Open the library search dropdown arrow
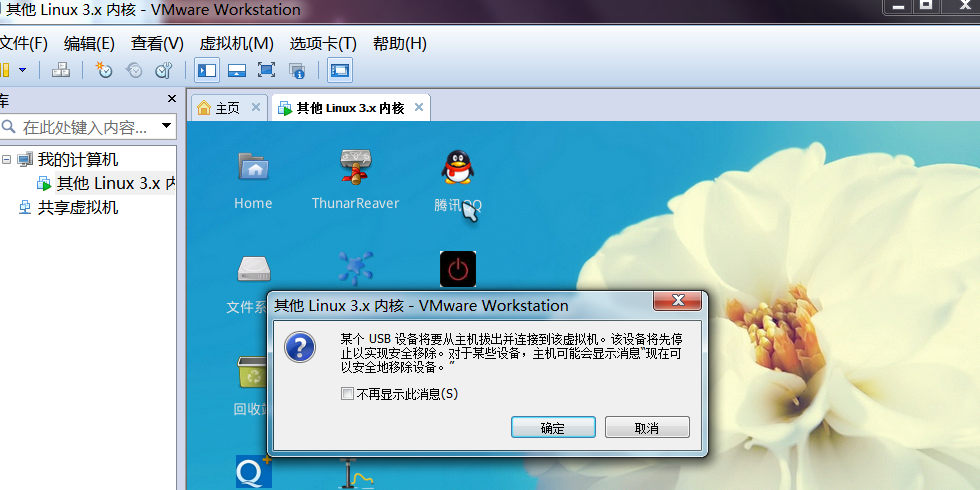This screenshot has width=980, height=490. 166,126
